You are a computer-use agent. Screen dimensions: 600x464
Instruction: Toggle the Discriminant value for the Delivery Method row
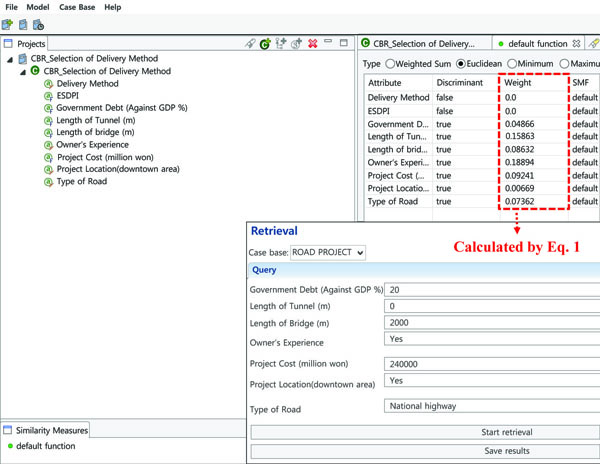click(x=445, y=98)
